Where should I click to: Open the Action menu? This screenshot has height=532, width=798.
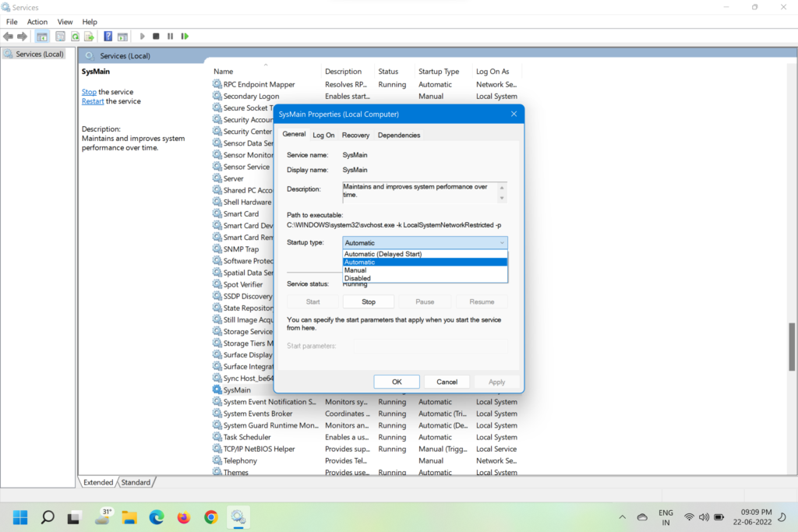(x=37, y=22)
